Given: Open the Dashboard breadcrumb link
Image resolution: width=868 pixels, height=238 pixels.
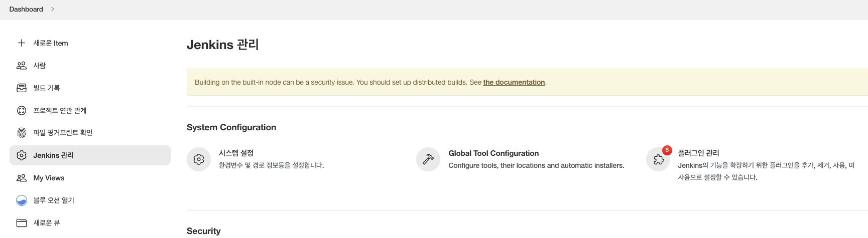Looking at the screenshot, I should 26,9.
